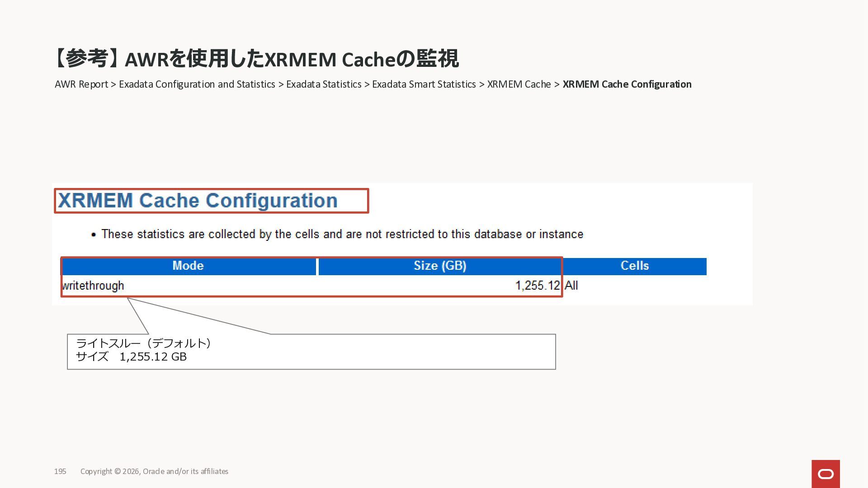This screenshot has height=488, width=868.
Task: Click AWR Report in the breadcrumb
Action: 81,84
